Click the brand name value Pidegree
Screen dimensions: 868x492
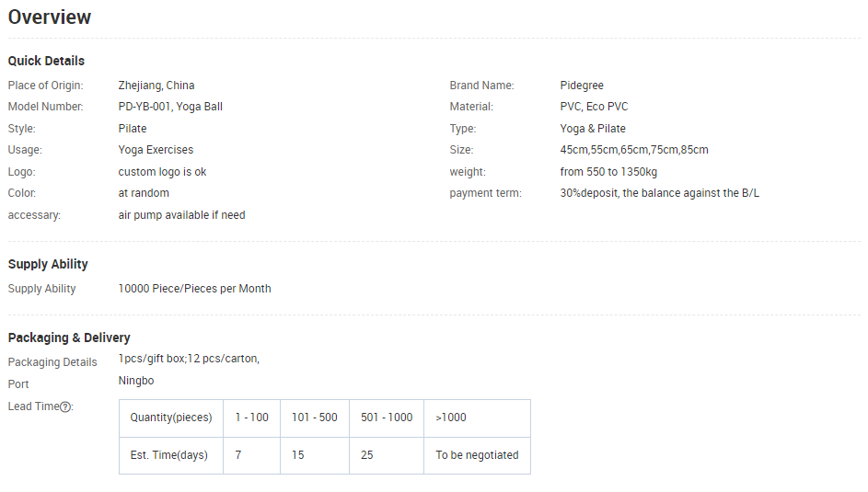[x=582, y=86]
